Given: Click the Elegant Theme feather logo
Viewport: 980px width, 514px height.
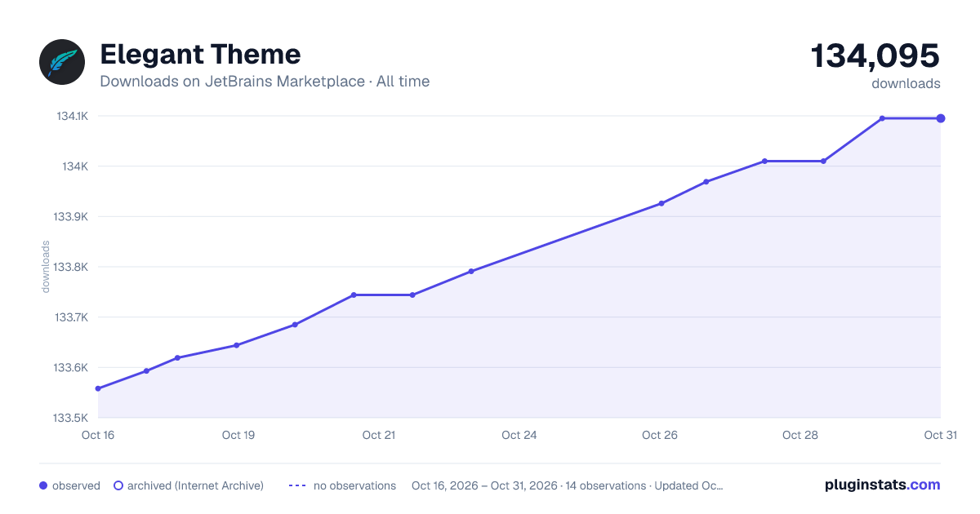Looking at the screenshot, I should 62,62.
